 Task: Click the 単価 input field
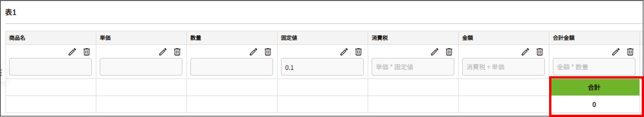coord(141,67)
